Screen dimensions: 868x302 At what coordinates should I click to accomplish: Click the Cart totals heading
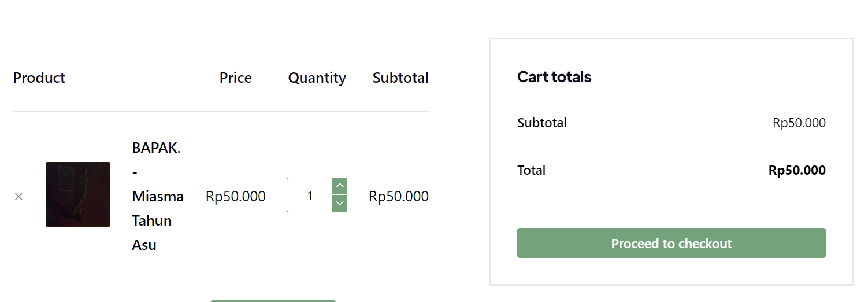pyautogui.click(x=554, y=77)
